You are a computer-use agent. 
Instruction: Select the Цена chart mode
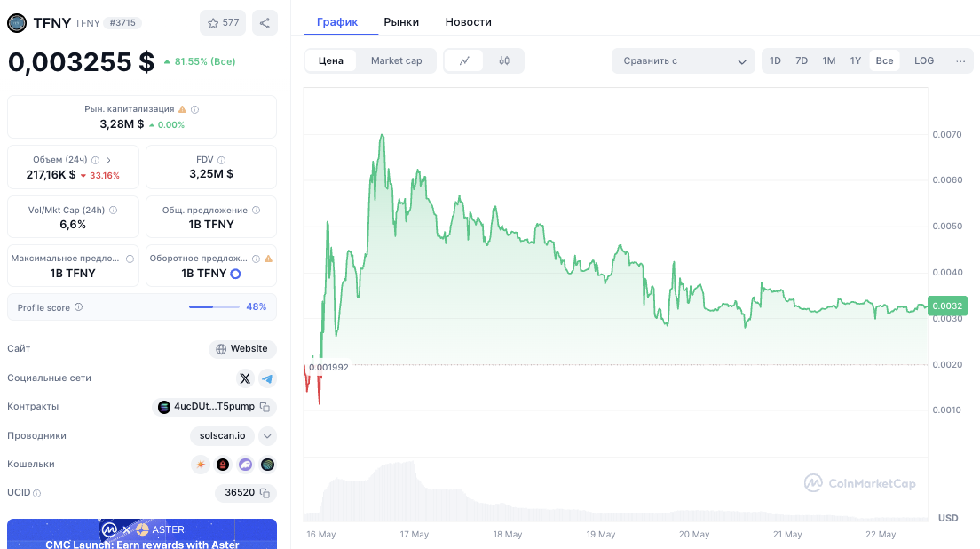pos(330,60)
